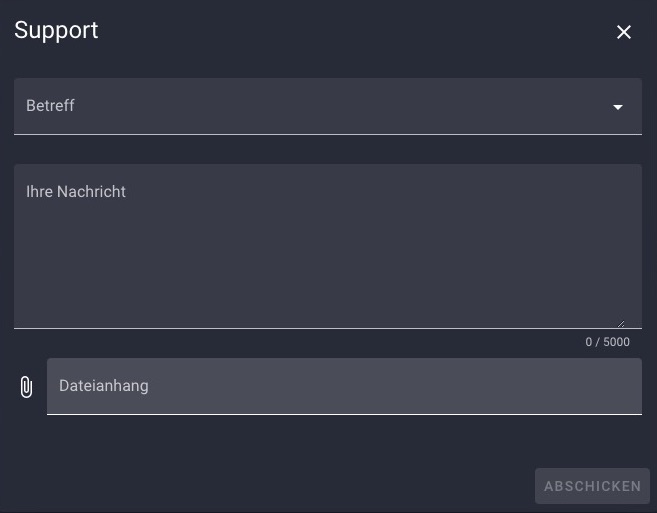Send message via the ABSCHICKEN button
Image resolution: width=657 pixels, height=513 pixels.
tap(592, 486)
